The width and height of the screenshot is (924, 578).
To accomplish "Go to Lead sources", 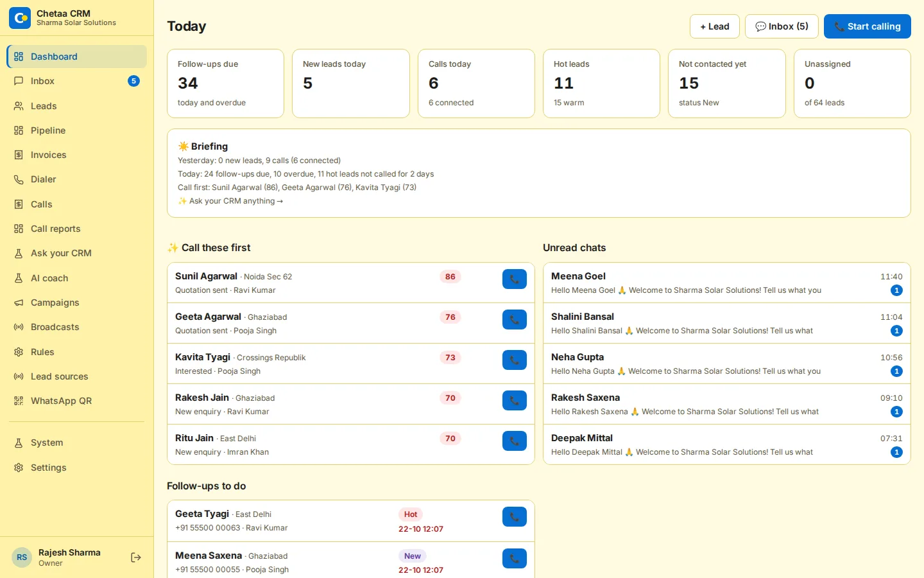I will tap(77, 376).
